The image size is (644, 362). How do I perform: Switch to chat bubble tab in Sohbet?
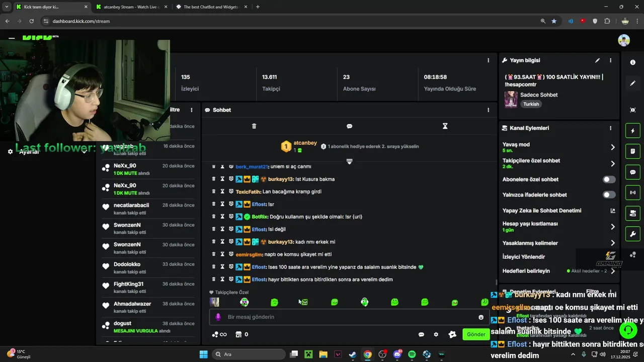pyautogui.click(x=349, y=126)
